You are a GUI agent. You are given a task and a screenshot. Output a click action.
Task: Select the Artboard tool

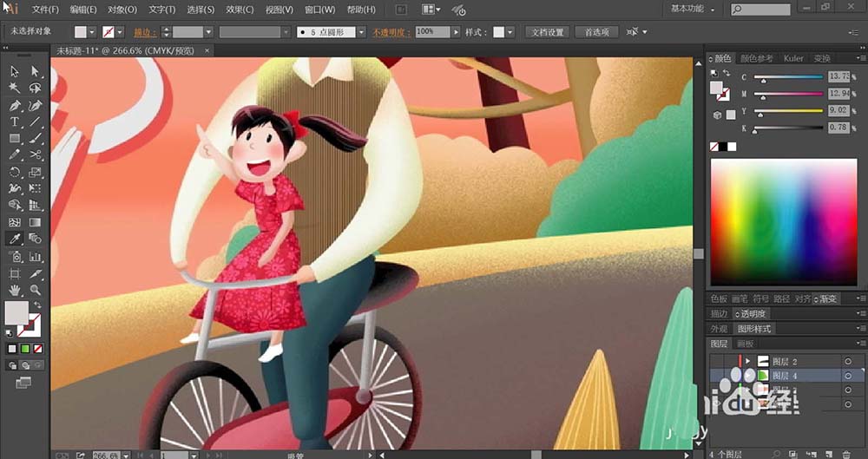click(x=15, y=273)
